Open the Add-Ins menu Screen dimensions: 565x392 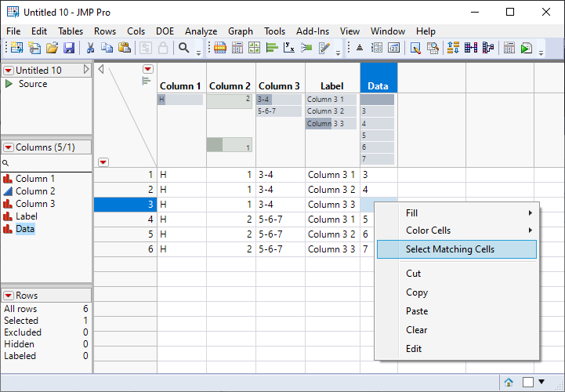click(x=313, y=31)
